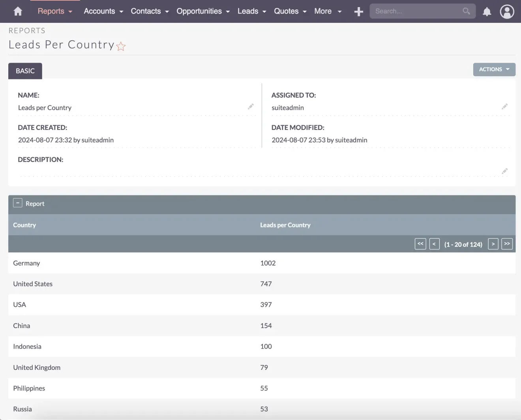This screenshot has width=521, height=420.
Task: Open the Leads menu
Action: [248, 11]
